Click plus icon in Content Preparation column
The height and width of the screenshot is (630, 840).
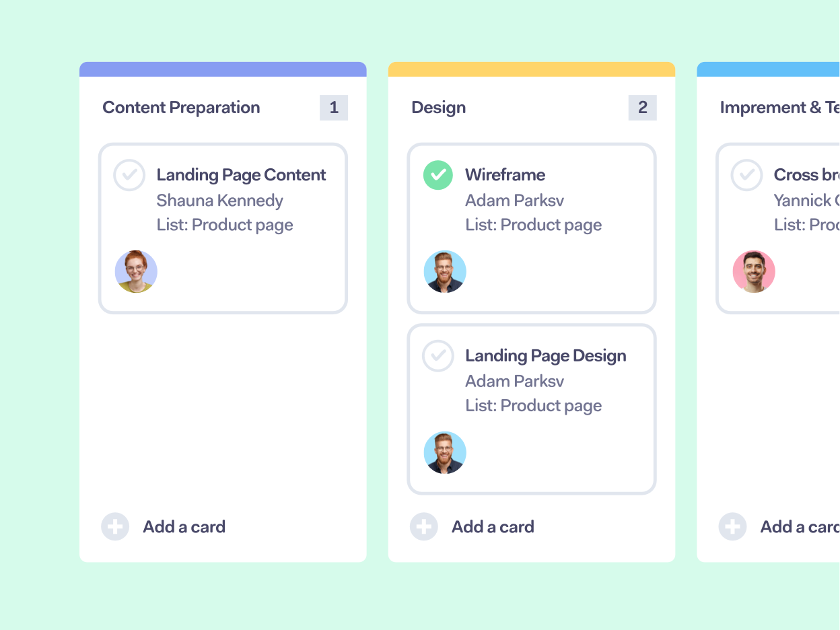pyautogui.click(x=115, y=526)
